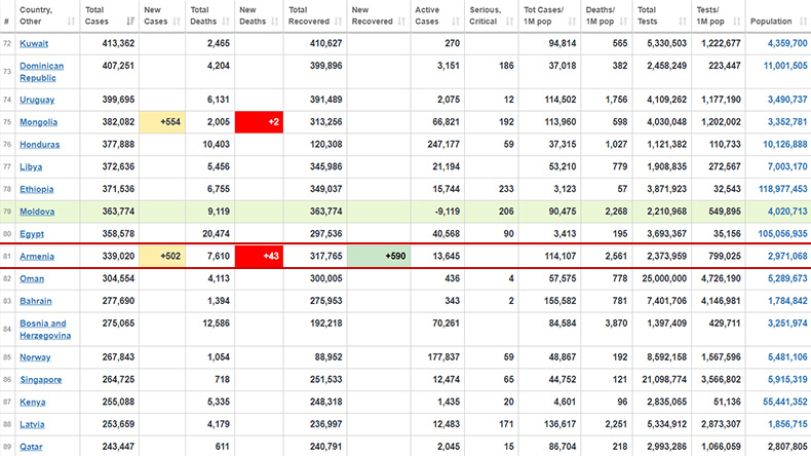Screen dimensions: 811x456
Task: Sort by Serious, Critical column sort icon
Action: [510, 21]
